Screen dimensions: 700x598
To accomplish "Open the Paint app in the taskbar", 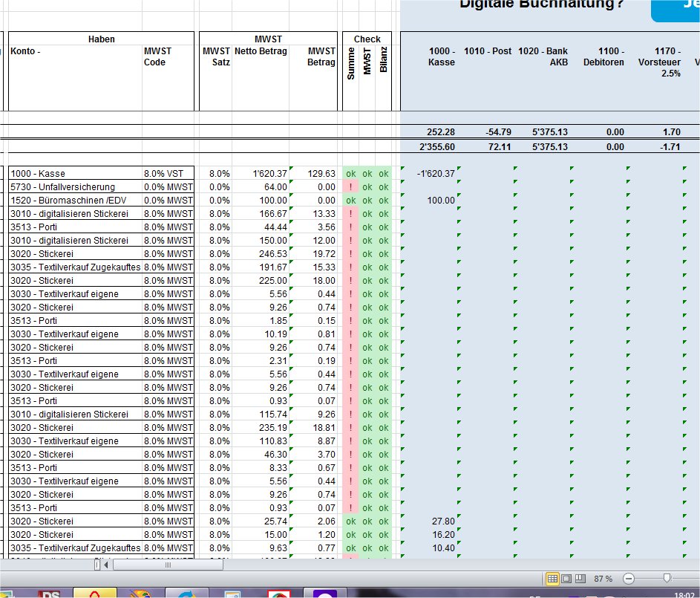I will coord(140,593).
